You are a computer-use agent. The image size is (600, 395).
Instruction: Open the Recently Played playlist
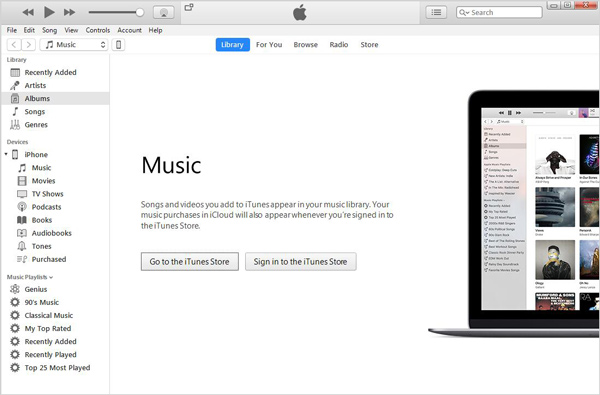tap(55, 354)
